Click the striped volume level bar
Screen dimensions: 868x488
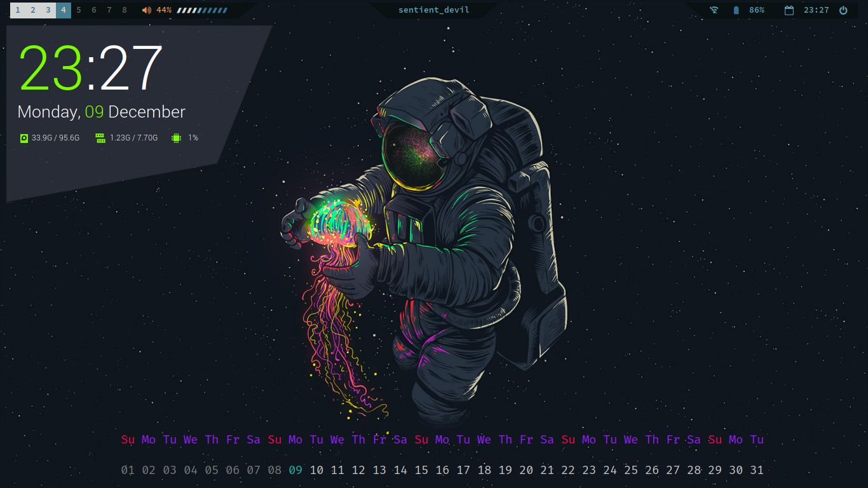tap(202, 10)
